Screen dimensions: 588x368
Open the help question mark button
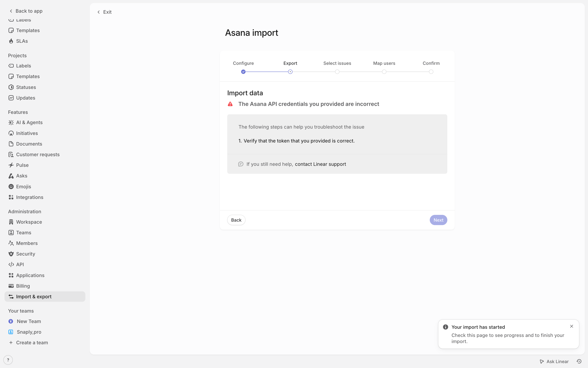coord(8,360)
